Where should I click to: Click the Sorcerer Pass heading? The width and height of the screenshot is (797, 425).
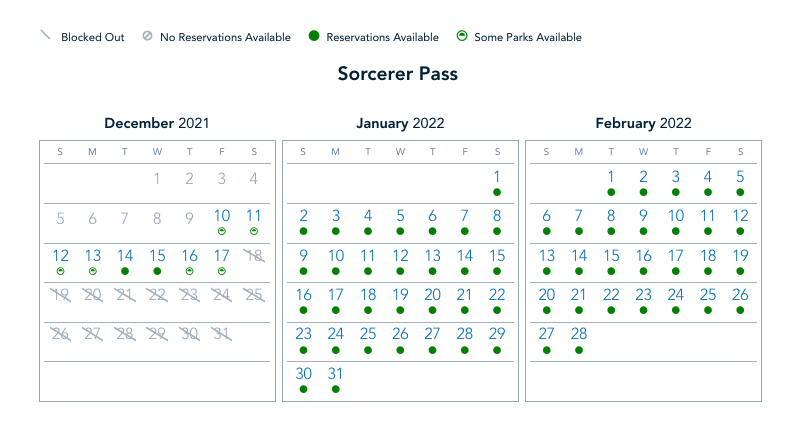(x=398, y=74)
